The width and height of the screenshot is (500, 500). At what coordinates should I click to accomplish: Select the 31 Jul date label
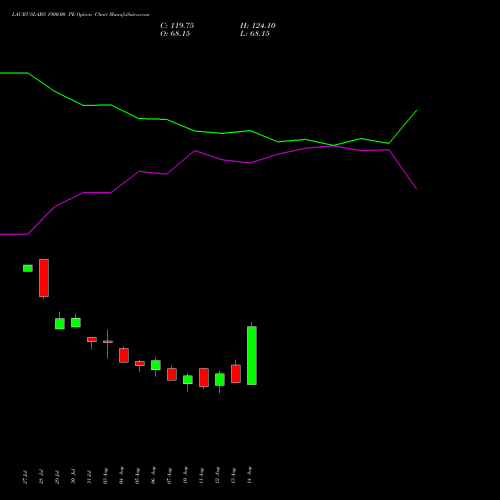point(89,477)
